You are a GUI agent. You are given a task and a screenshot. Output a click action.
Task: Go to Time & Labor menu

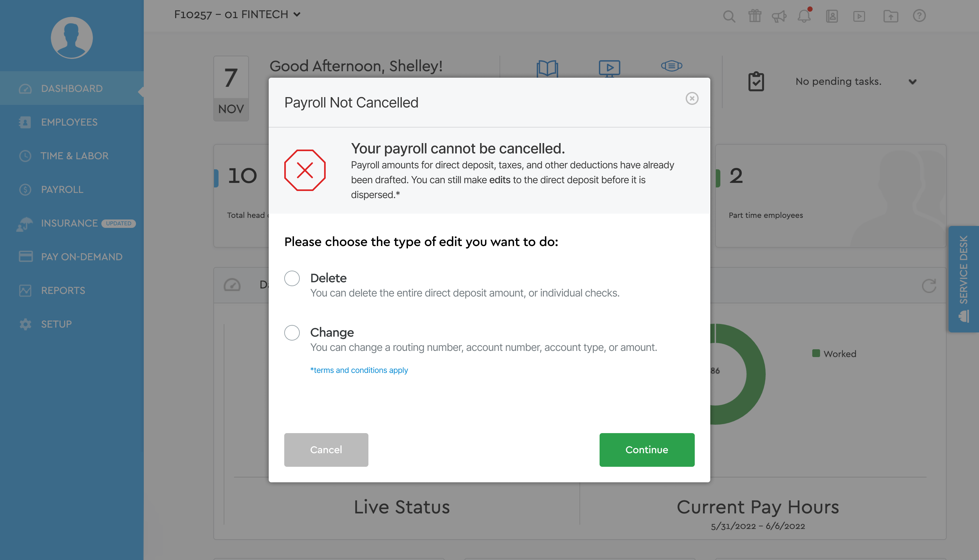pos(75,156)
